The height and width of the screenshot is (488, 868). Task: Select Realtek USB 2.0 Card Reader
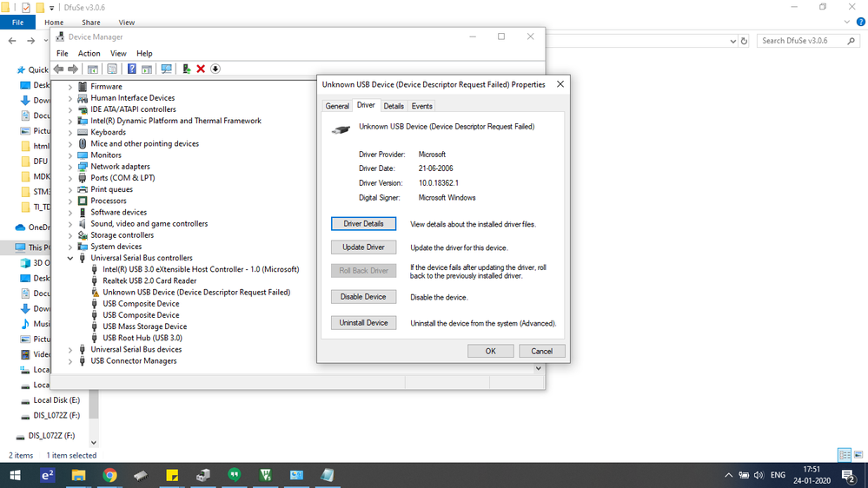pyautogui.click(x=150, y=280)
